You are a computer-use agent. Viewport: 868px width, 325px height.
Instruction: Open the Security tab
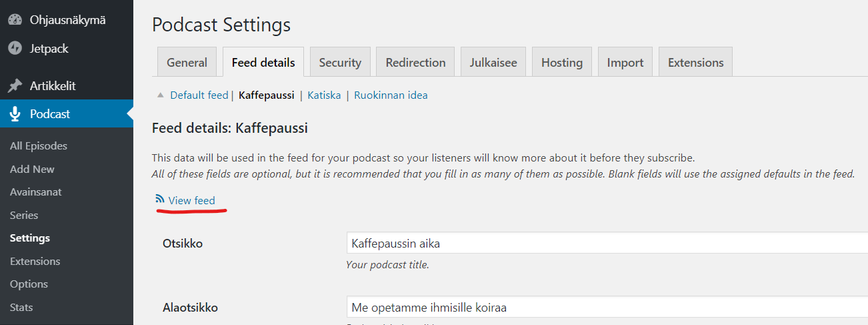pos(340,63)
